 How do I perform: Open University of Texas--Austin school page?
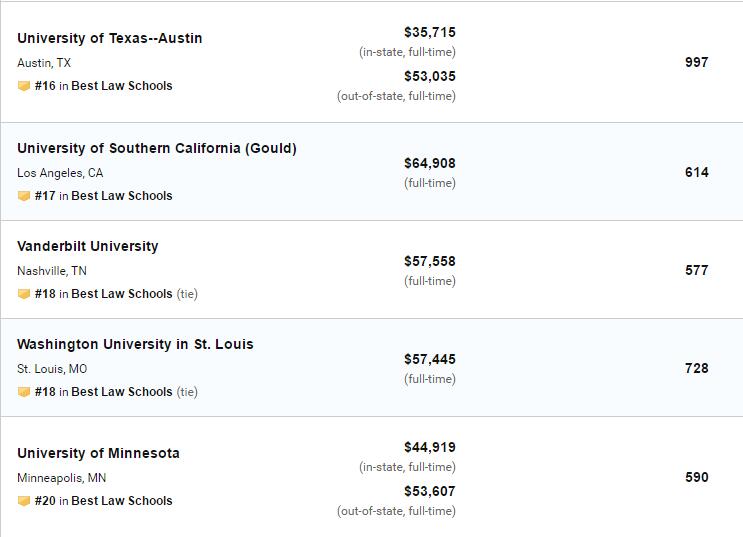(109, 38)
